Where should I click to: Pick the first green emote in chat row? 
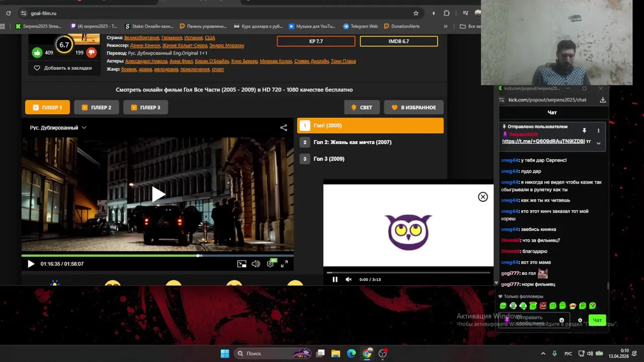tap(503, 306)
